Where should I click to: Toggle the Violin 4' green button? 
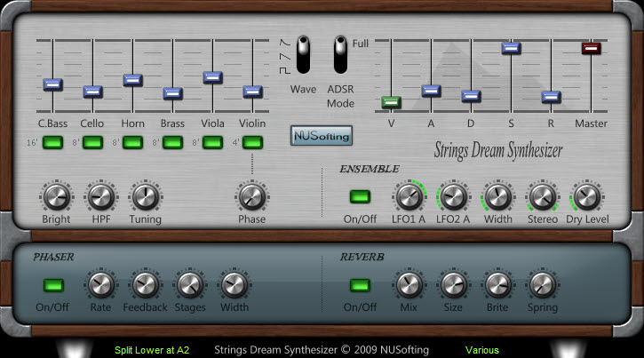click(x=252, y=142)
